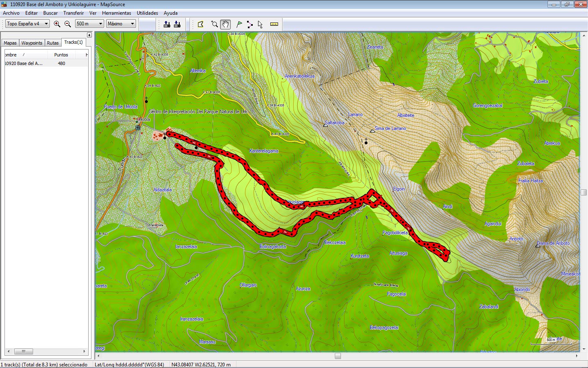Viewport: 588px width, 368px height.
Task: Click the zoom out magnifier icon
Action: tap(68, 24)
